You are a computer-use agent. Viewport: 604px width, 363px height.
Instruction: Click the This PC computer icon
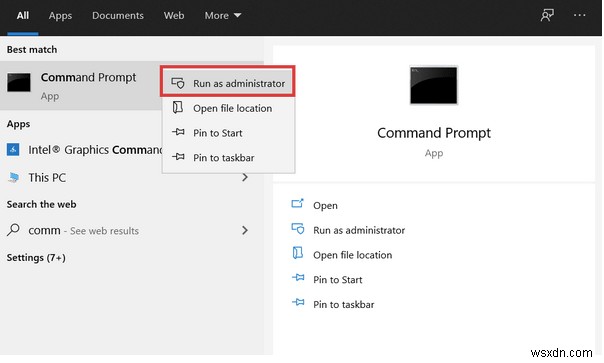14,178
